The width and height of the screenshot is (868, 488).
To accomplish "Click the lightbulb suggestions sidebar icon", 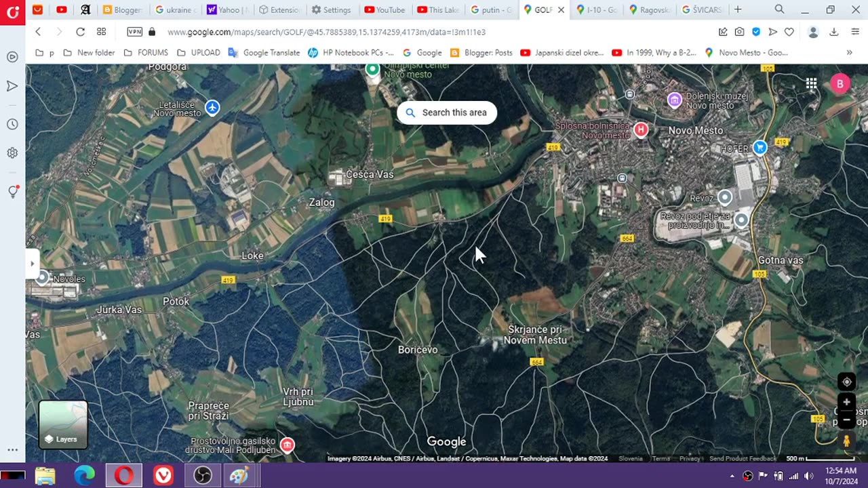I will tap(12, 192).
